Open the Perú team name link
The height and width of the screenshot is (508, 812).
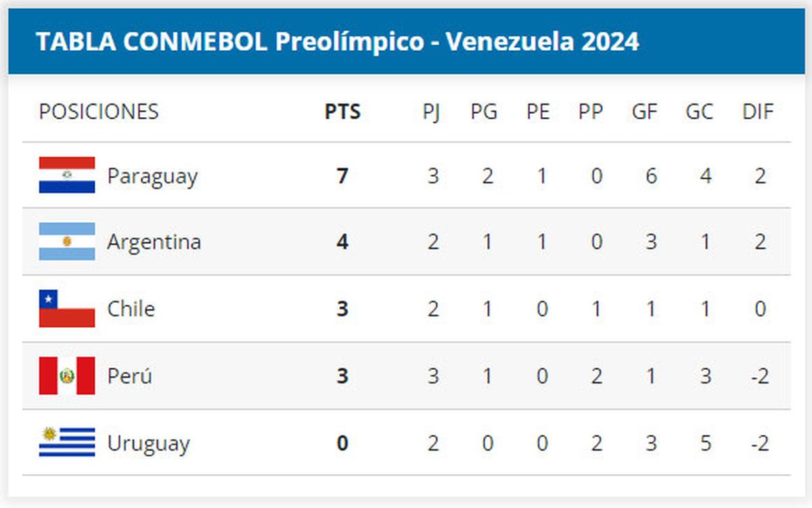click(x=129, y=376)
